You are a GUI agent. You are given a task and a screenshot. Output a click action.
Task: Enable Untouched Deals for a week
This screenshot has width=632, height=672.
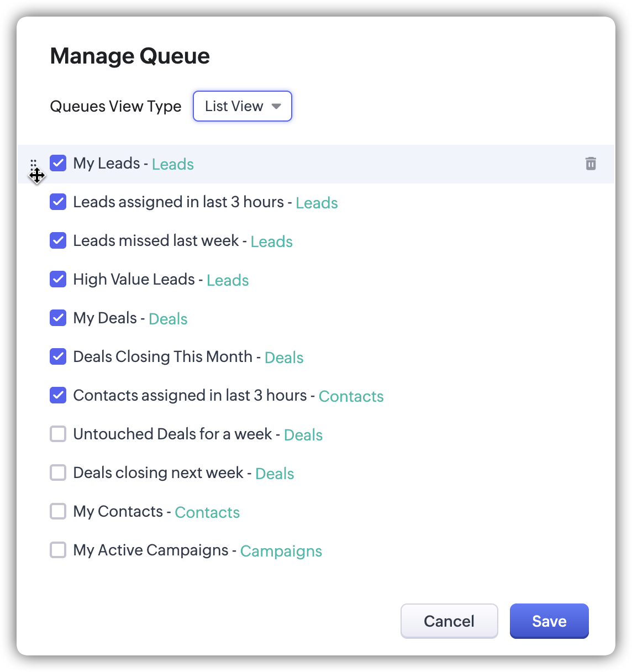point(58,434)
